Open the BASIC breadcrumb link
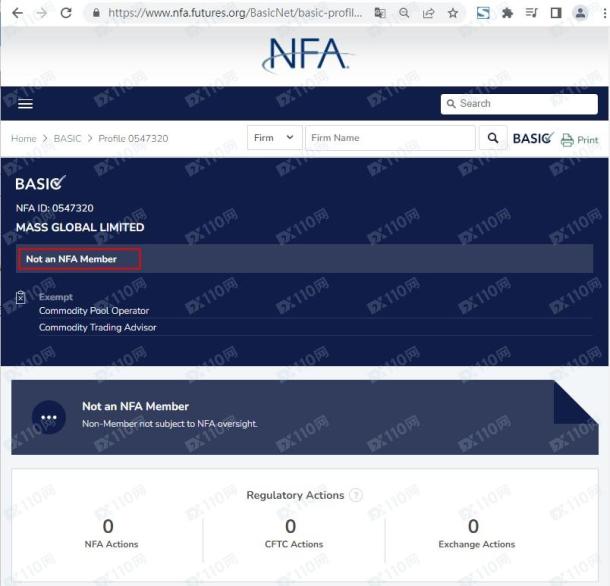This screenshot has height=586, width=610. click(x=68, y=139)
